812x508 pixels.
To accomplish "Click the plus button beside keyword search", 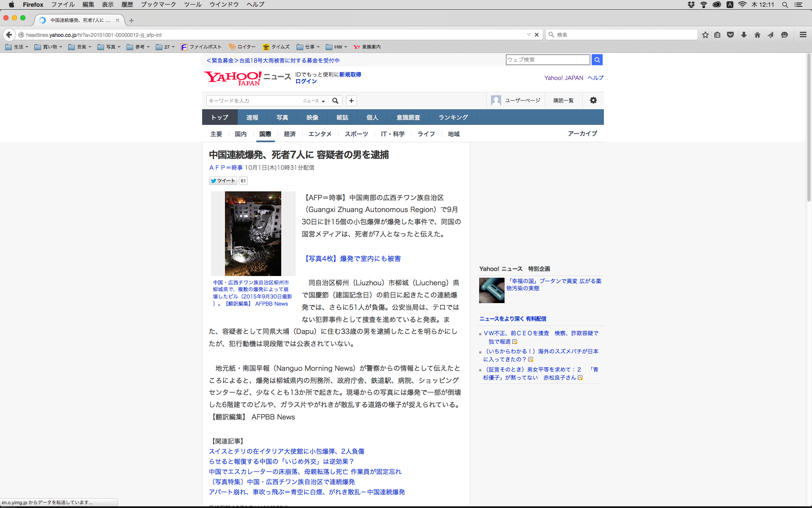I will pyautogui.click(x=351, y=101).
